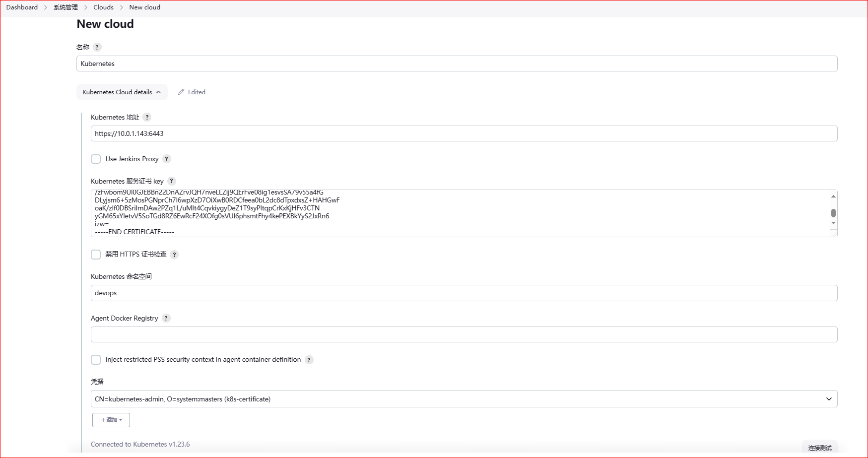Open help for Kubernetes 服务证书 key
The width and height of the screenshot is (868, 458).
click(172, 181)
